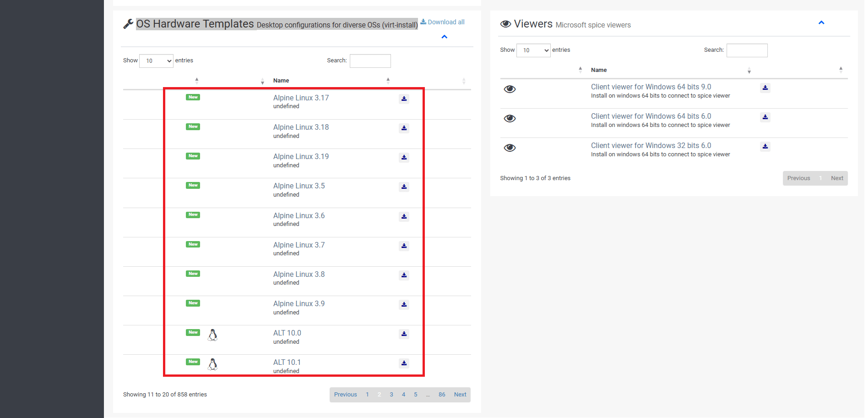Open the entries dropdown in OS Hardware Templates
The image size is (868, 418).
coord(156,61)
